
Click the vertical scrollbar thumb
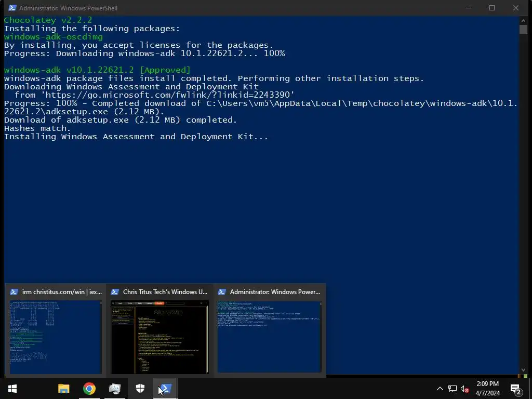523,30
